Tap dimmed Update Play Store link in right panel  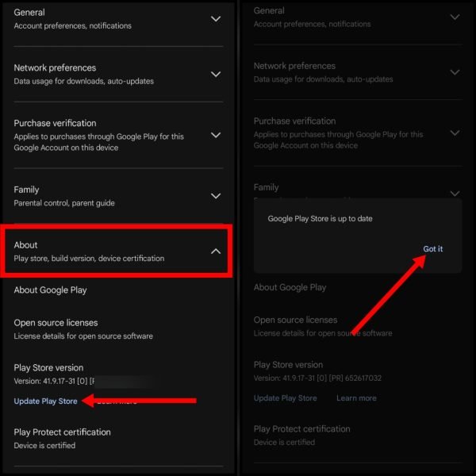285,398
